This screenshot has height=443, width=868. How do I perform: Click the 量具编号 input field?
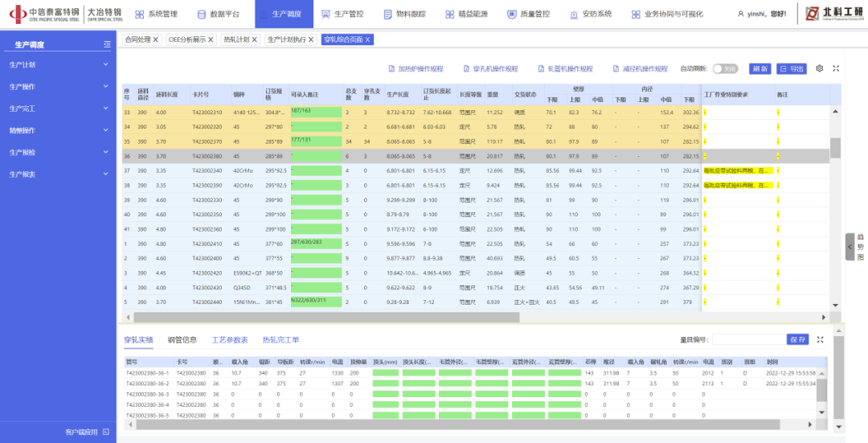click(748, 339)
